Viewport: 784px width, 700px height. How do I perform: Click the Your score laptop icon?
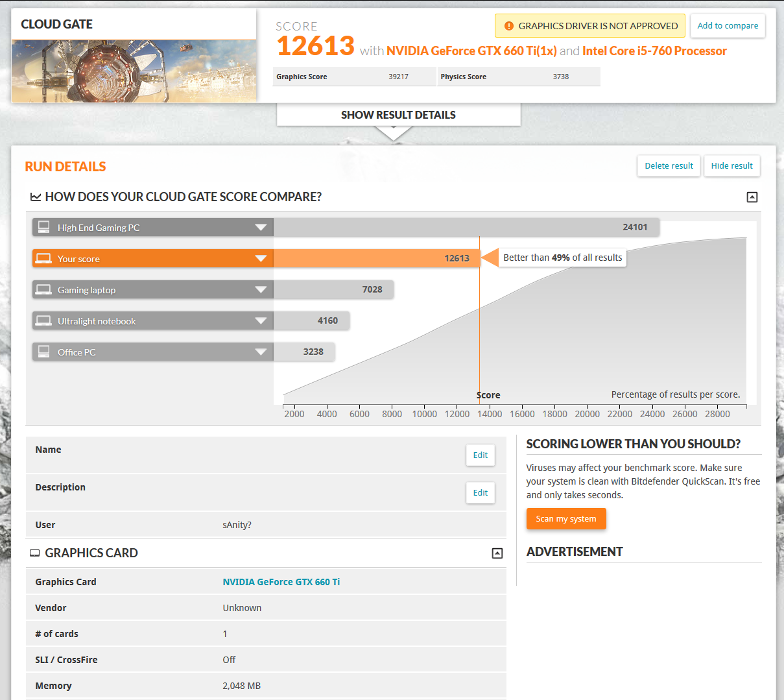point(43,258)
